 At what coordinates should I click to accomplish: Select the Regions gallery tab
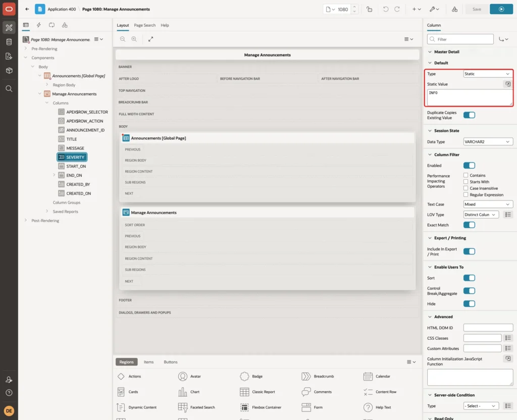click(126, 362)
